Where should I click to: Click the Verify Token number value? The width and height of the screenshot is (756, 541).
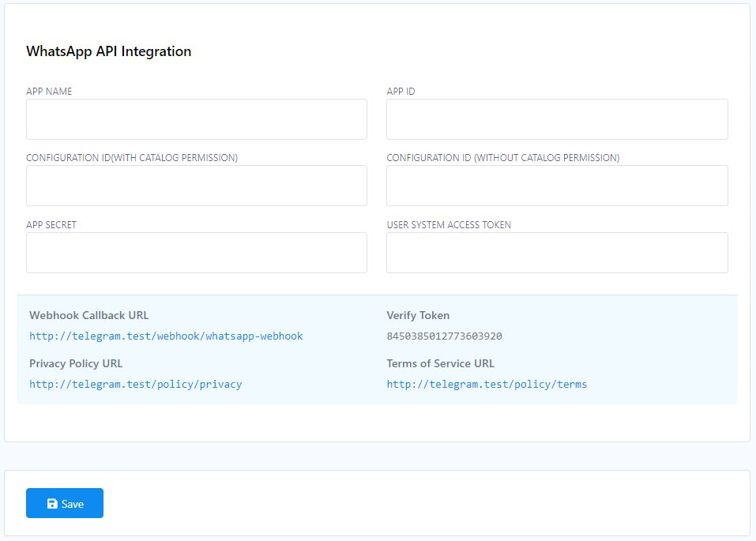pyautogui.click(x=444, y=336)
